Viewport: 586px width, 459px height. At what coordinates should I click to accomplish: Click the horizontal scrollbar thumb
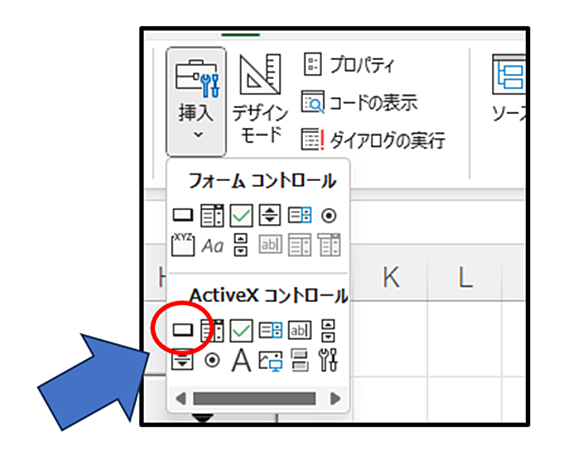click(254, 398)
